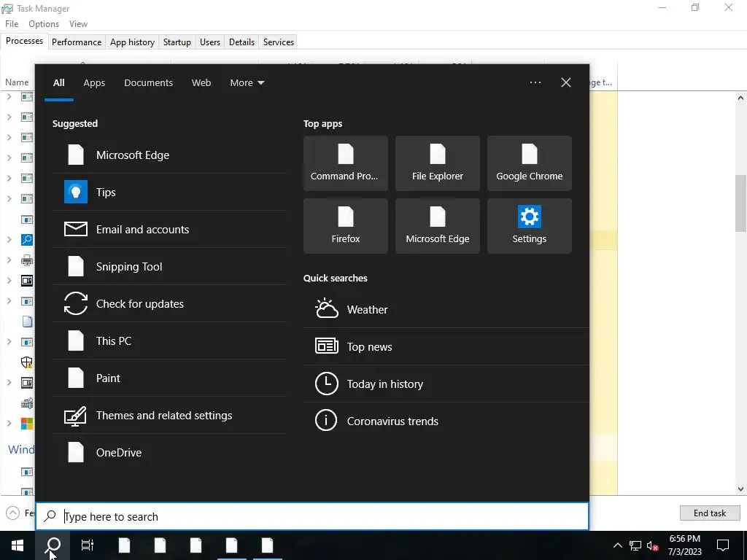Open File Explorer top app tile
This screenshot has height=560, width=747.
tap(438, 163)
